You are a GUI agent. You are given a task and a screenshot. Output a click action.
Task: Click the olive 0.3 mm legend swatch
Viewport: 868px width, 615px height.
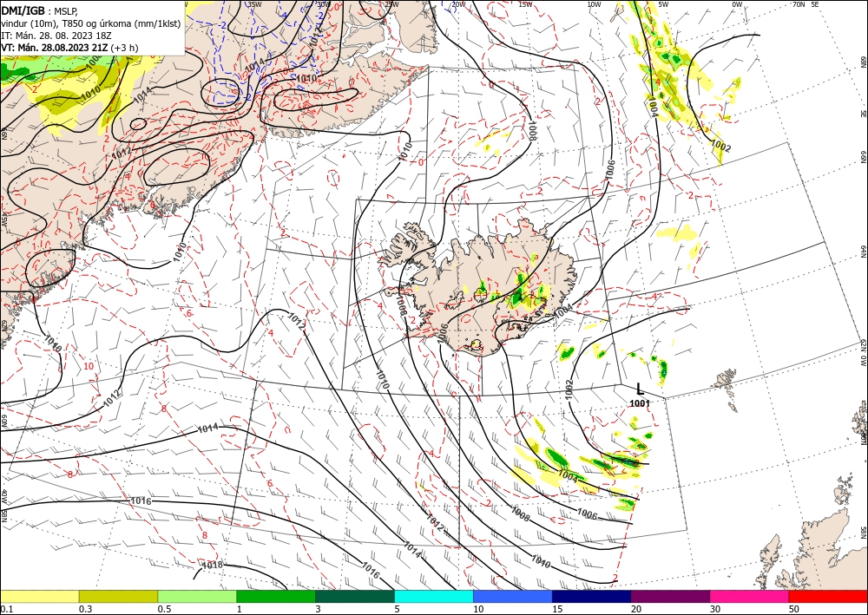pyautogui.click(x=118, y=596)
